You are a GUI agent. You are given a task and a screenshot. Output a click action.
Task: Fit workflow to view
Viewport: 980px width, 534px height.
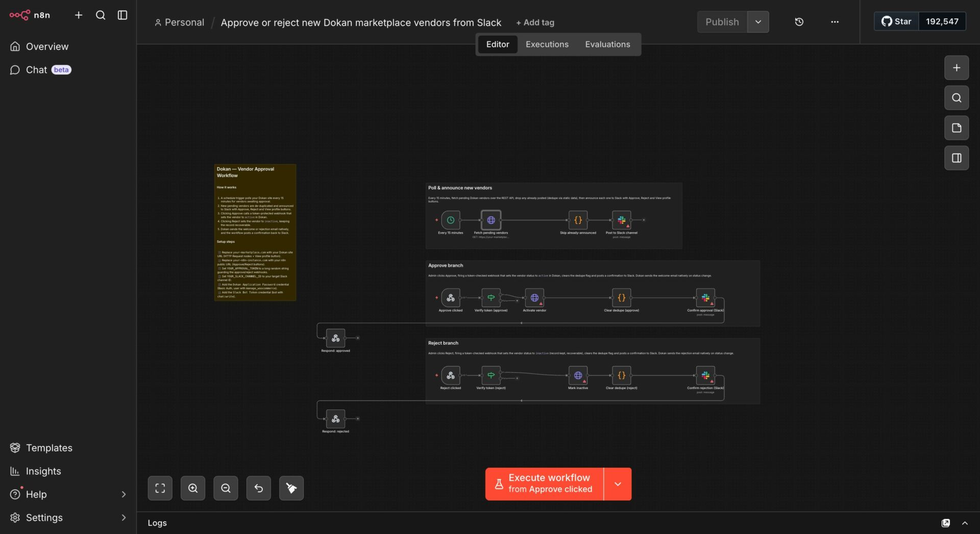160,488
